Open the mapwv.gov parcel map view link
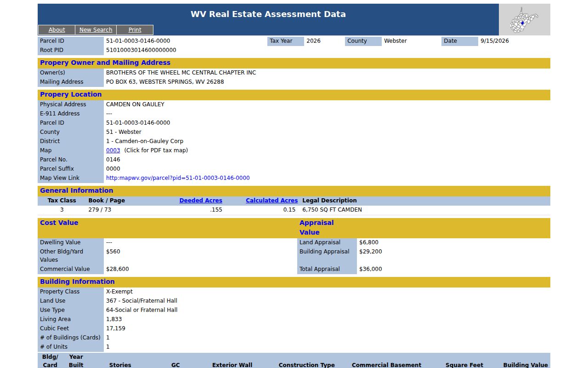Viewport: 588px width, 368px height. pyautogui.click(x=178, y=178)
